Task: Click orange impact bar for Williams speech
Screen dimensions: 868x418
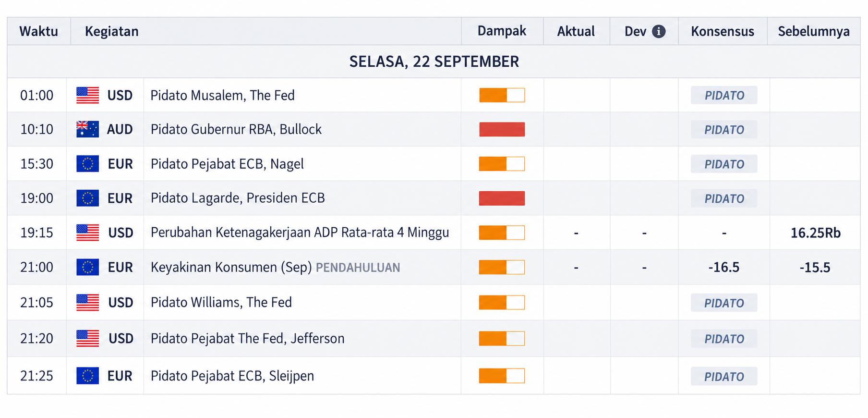Action: 502,302
